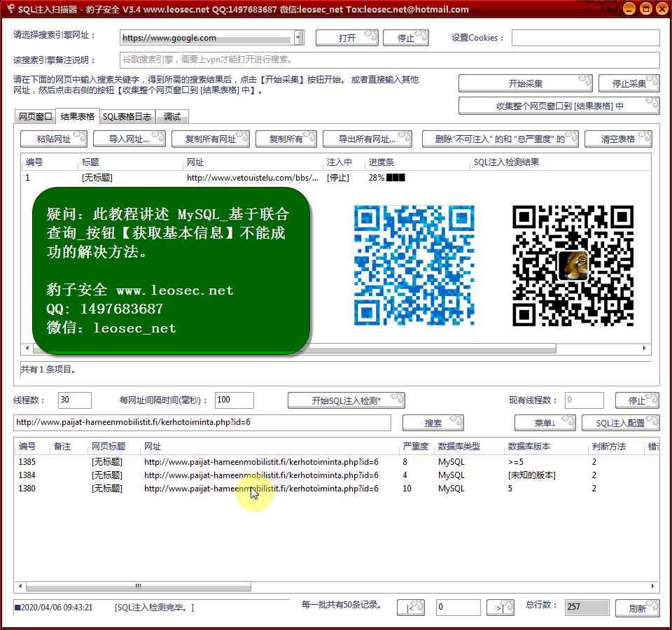The height and width of the screenshot is (630, 672).
Task: Focus the interval milliseconds field showing 100
Action: tap(234, 400)
